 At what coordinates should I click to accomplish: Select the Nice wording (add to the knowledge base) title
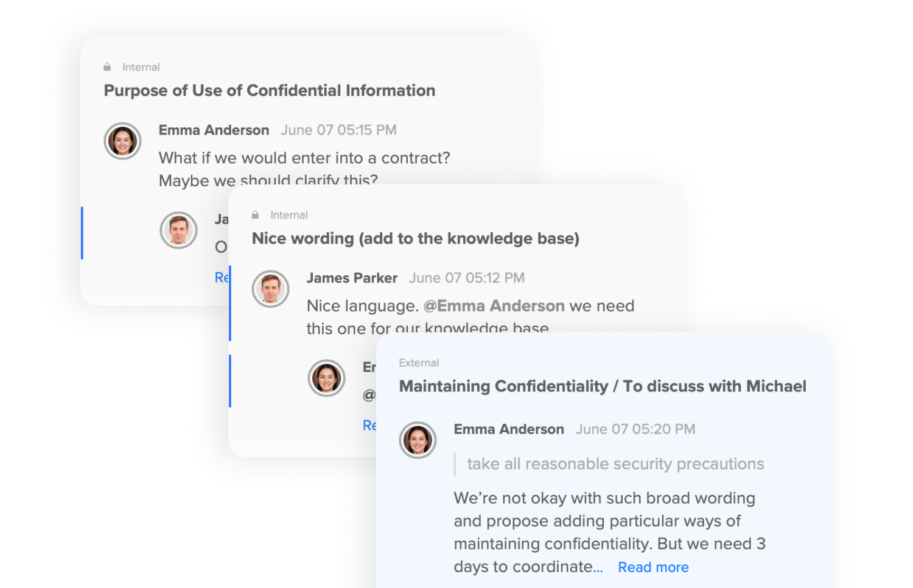coord(415,239)
